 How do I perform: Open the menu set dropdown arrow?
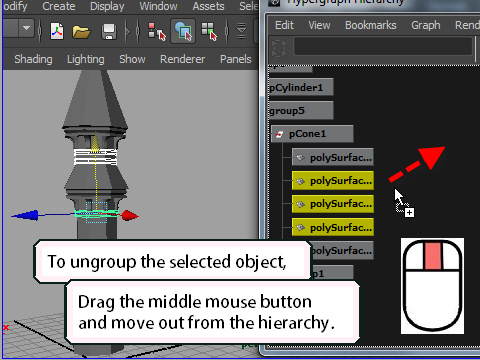coord(26,28)
